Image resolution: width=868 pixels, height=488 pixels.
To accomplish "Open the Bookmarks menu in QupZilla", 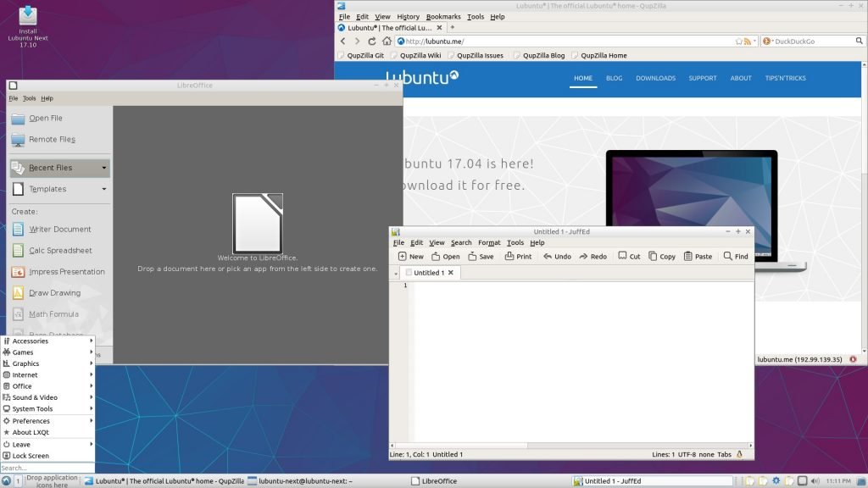I will click(x=443, y=16).
